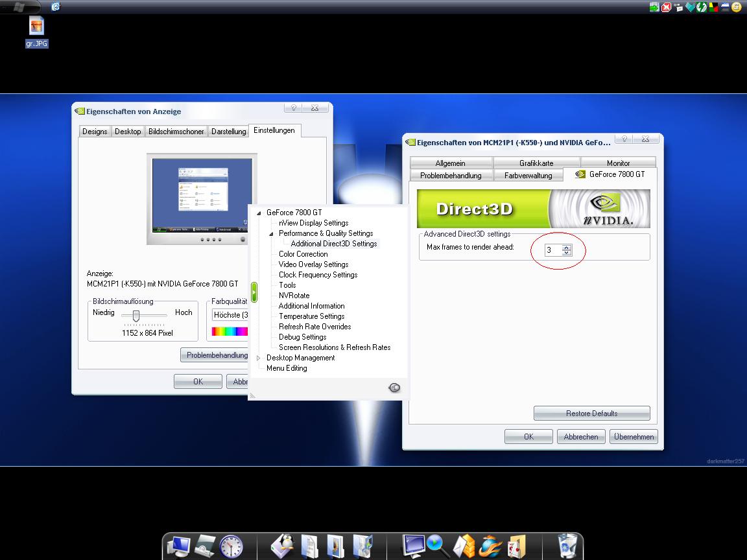Click the yellow smiley tray icon
The width and height of the screenshot is (747, 560).
pos(737,6)
